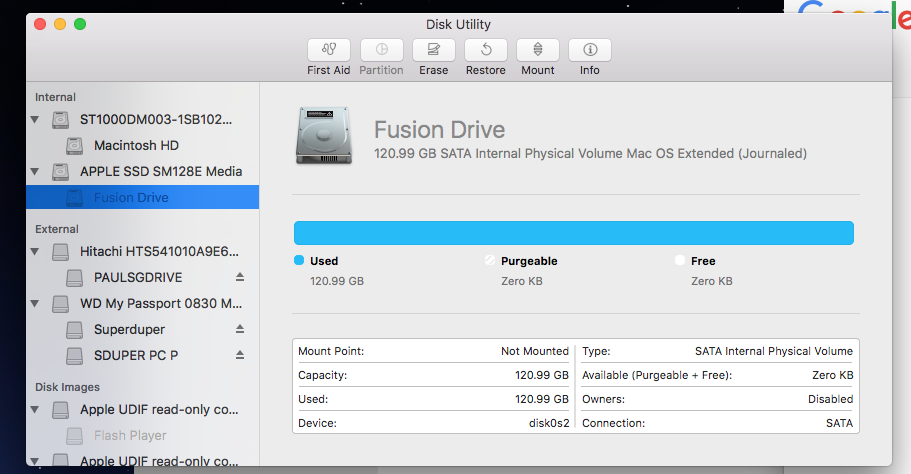Image resolution: width=911 pixels, height=474 pixels.
Task: Click the Superduper volume icon
Action: (x=74, y=330)
